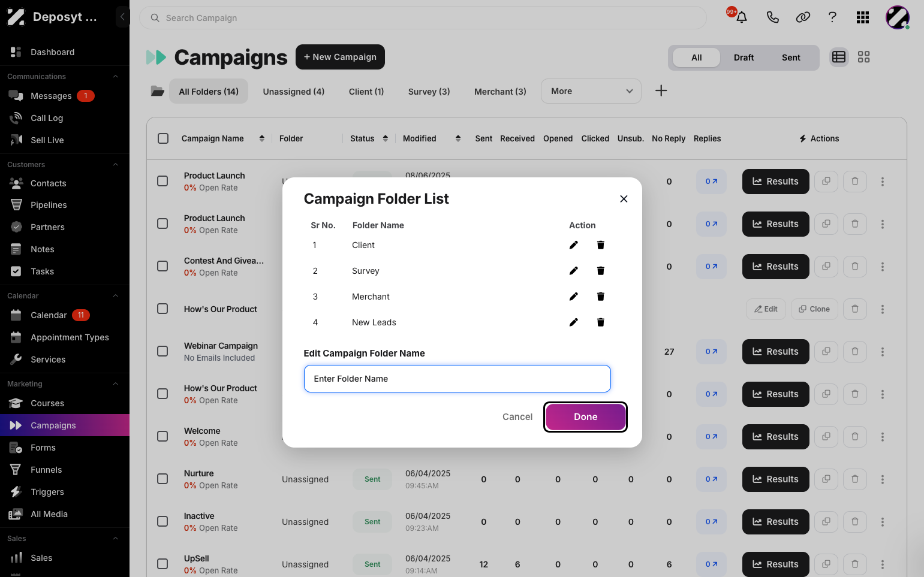Edit the Client folder with pencil icon
924x577 pixels.
point(574,245)
